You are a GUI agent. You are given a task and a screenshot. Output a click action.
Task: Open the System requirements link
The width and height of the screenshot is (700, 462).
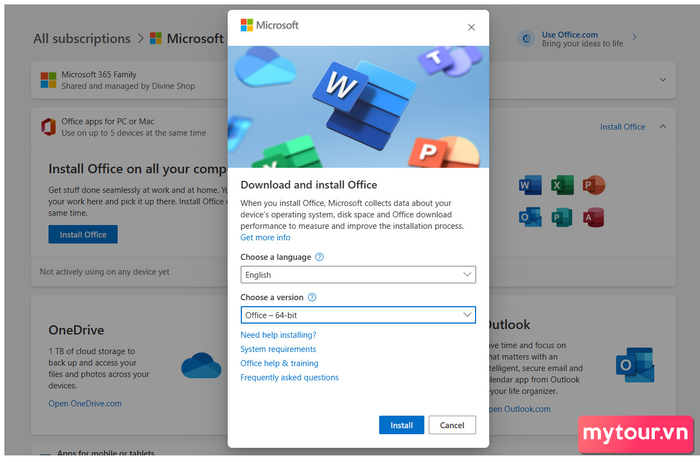pos(278,349)
